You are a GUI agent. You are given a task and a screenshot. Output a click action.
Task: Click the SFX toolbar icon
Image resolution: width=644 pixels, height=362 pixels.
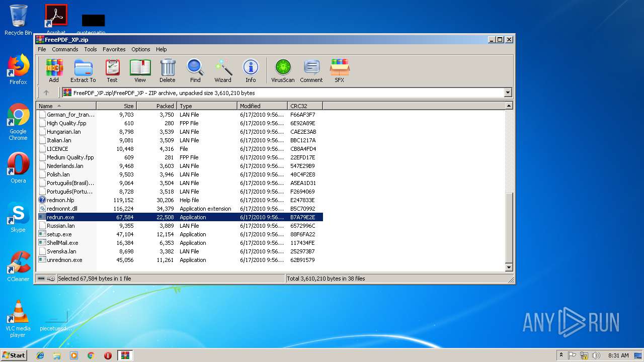pyautogui.click(x=340, y=70)
